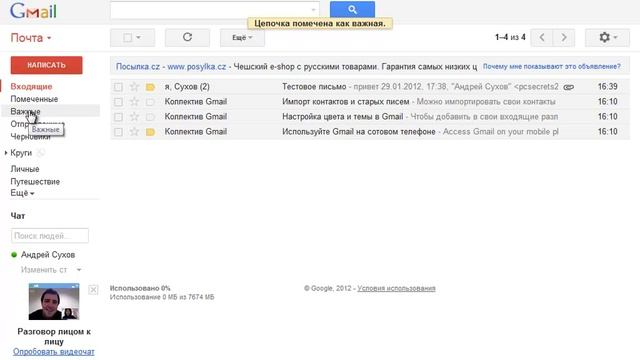This screenshot has width=640, height=360.
Task: Expand the sidebar 'Ещё' labels list
Action: tap(22, 193)
